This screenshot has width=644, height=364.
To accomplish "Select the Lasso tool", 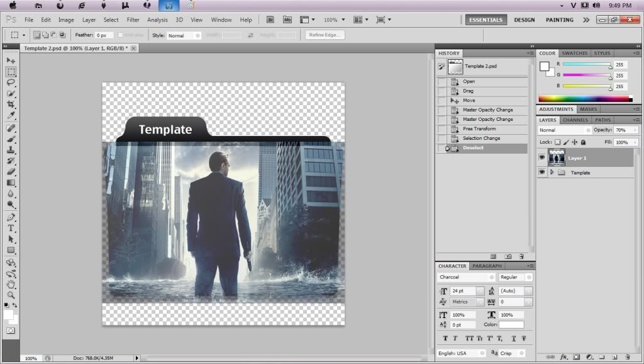I will pos(11,82).
